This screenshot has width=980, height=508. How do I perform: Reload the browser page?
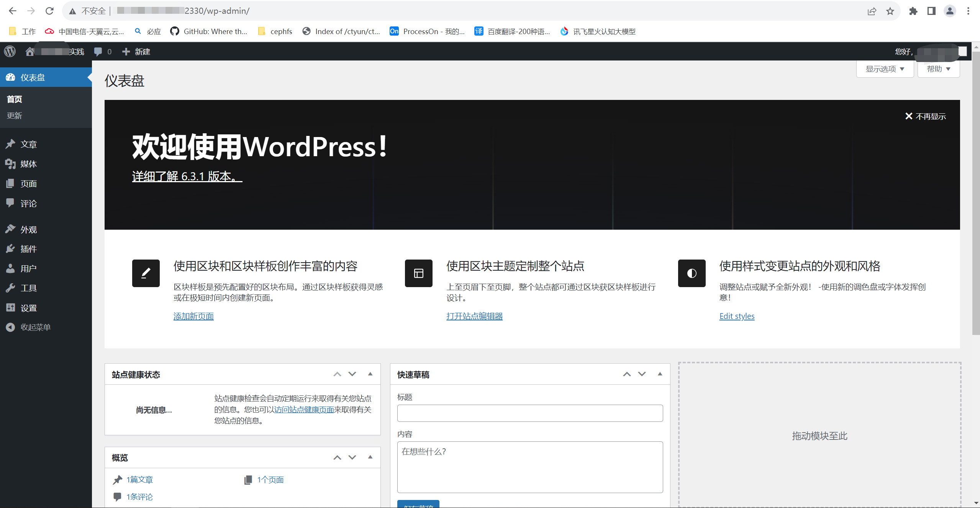pyautogui.click(x=49, y=11)
